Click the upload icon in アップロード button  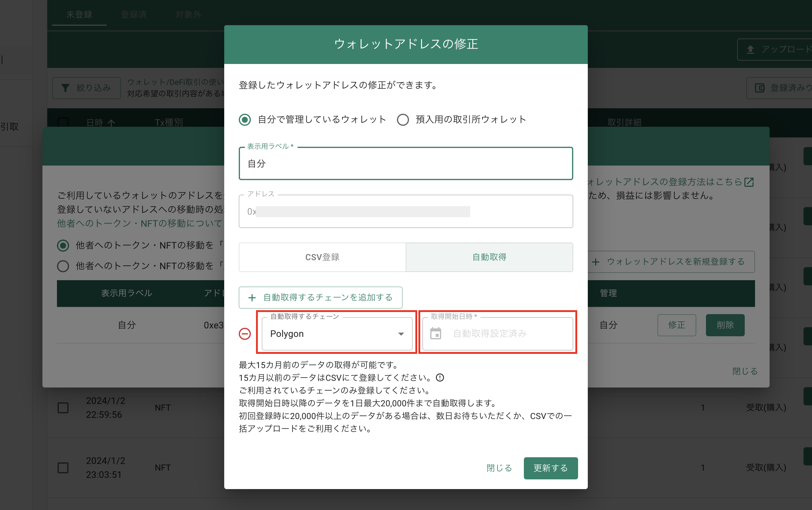[x=750, y=50]
